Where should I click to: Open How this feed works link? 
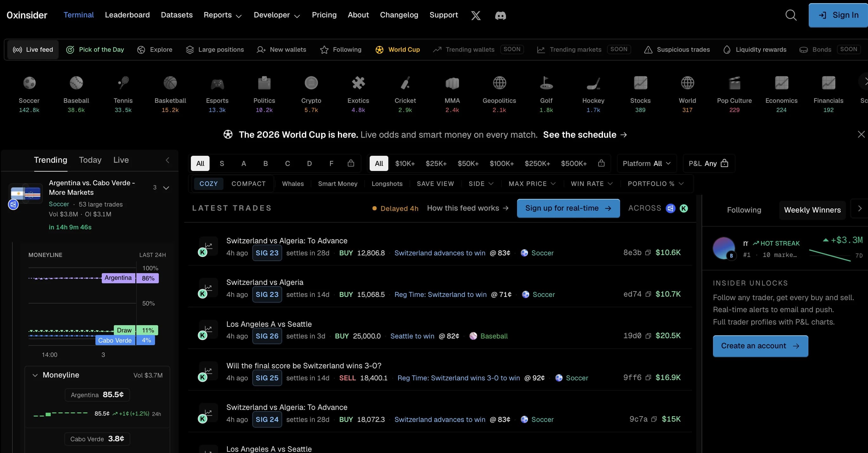(x=468, y=208)
